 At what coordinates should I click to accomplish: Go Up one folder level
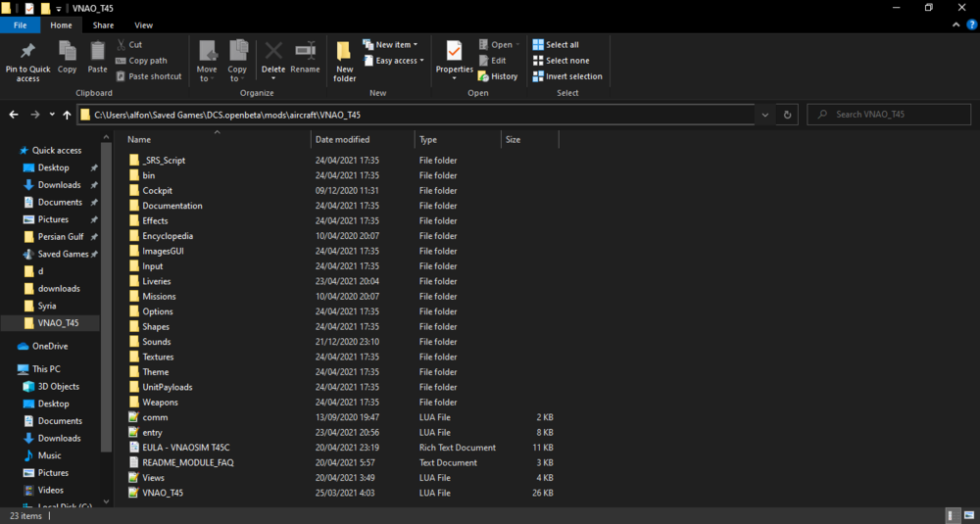[67, 115]
